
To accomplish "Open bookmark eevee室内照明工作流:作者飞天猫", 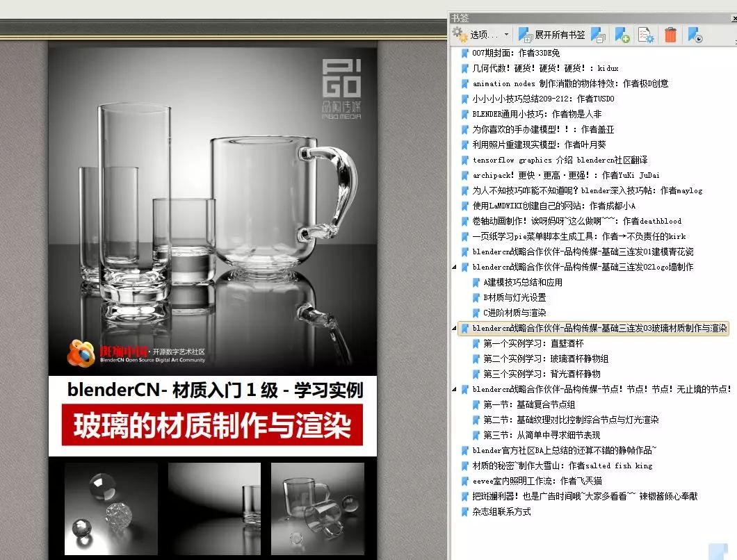I will click(537, 481).
